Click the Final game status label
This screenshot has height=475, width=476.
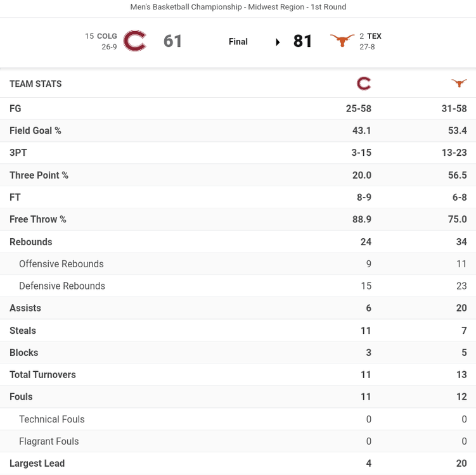pyautogui.click(x=238, y=42)
